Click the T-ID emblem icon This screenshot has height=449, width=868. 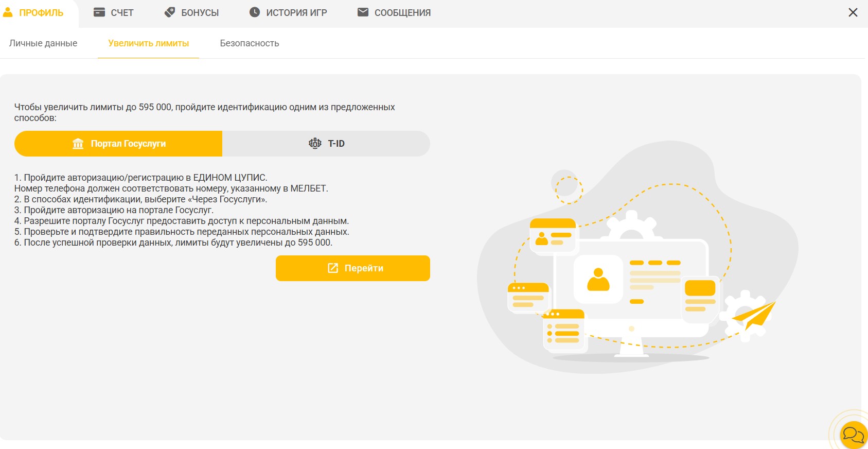coord(315,144)
